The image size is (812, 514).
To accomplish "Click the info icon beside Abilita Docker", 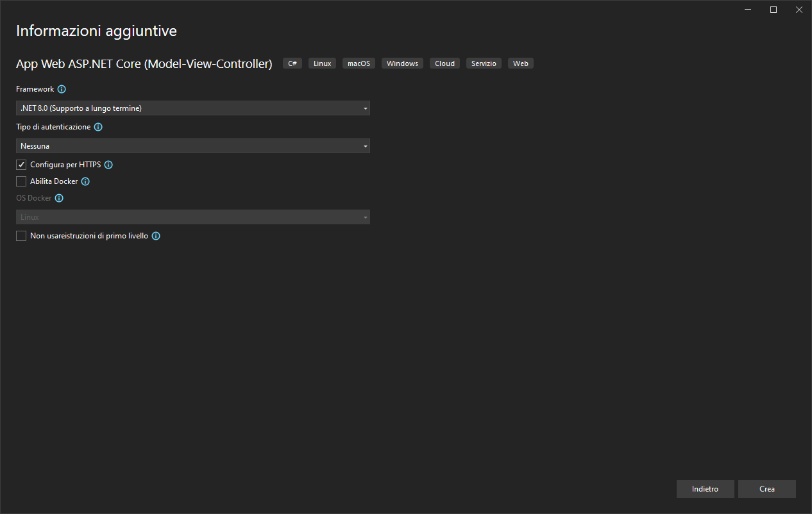I will (x=85, y=181).
